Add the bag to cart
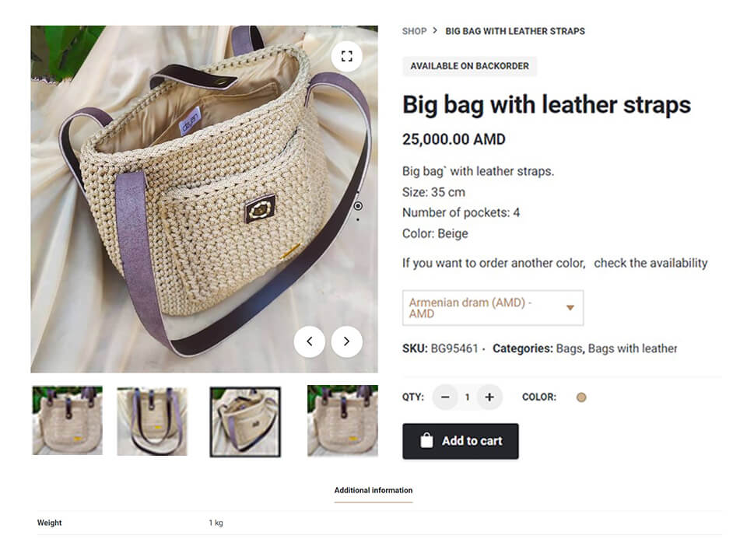 (460, 441)
